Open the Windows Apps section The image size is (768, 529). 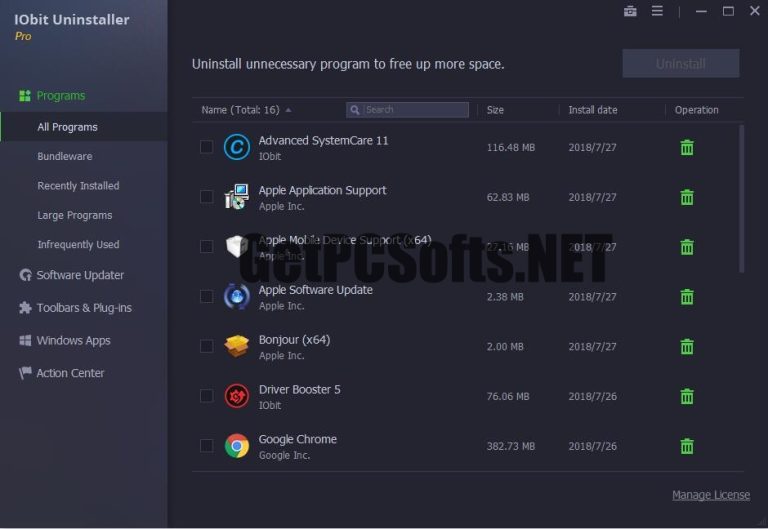pyautogui.click(x=73, y=340)
